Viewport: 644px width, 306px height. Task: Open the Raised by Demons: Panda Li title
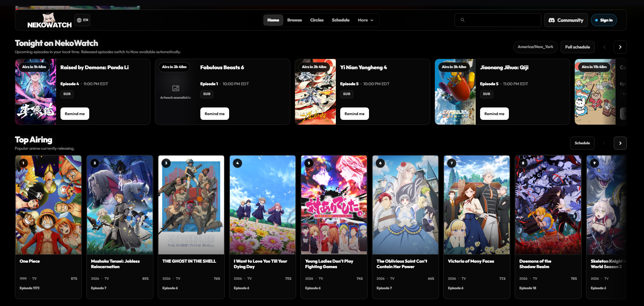pos(94,67)
